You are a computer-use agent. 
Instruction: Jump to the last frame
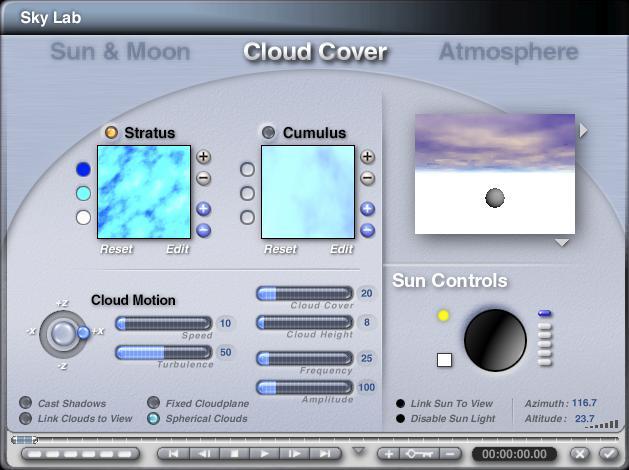[x=325, y=454]
